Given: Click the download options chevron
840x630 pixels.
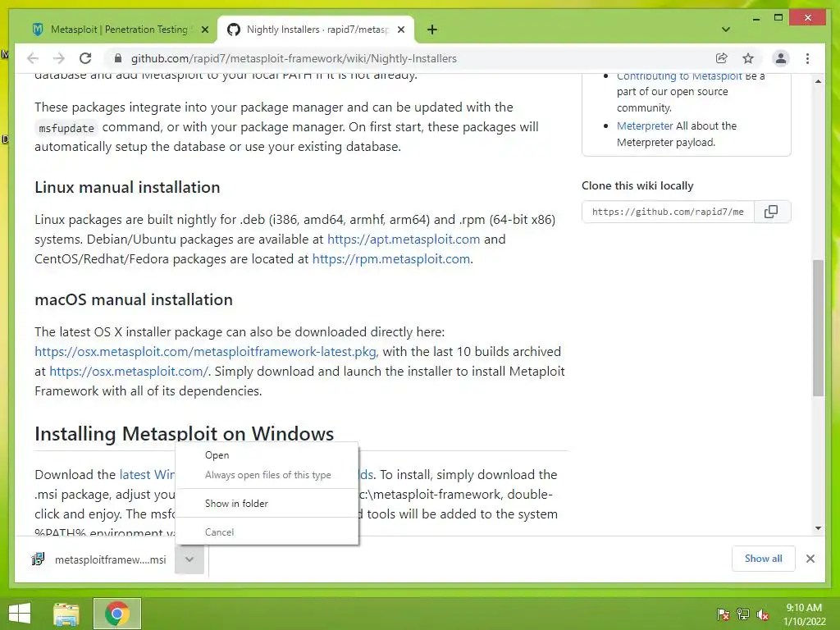Looking at the screenshot, I should pos(189,559).
